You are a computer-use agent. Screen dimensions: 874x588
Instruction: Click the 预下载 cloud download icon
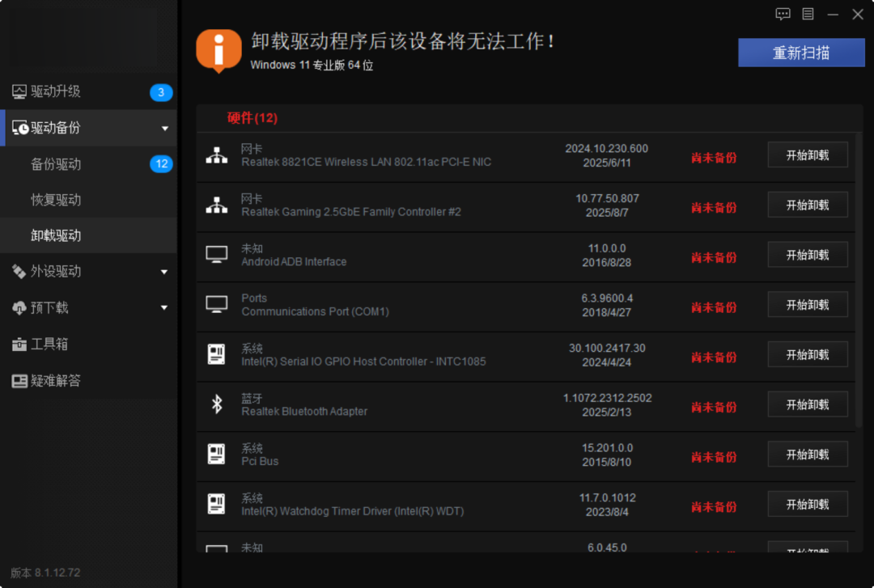(x=19, y=307)
